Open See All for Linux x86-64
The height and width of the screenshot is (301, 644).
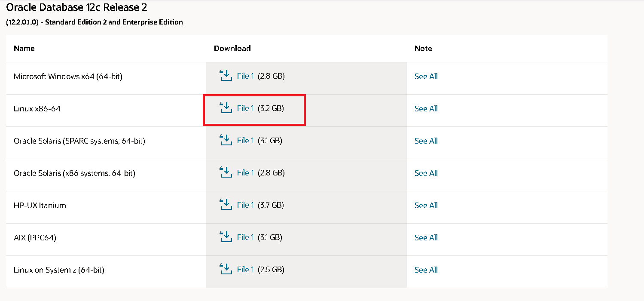[426, 109]
